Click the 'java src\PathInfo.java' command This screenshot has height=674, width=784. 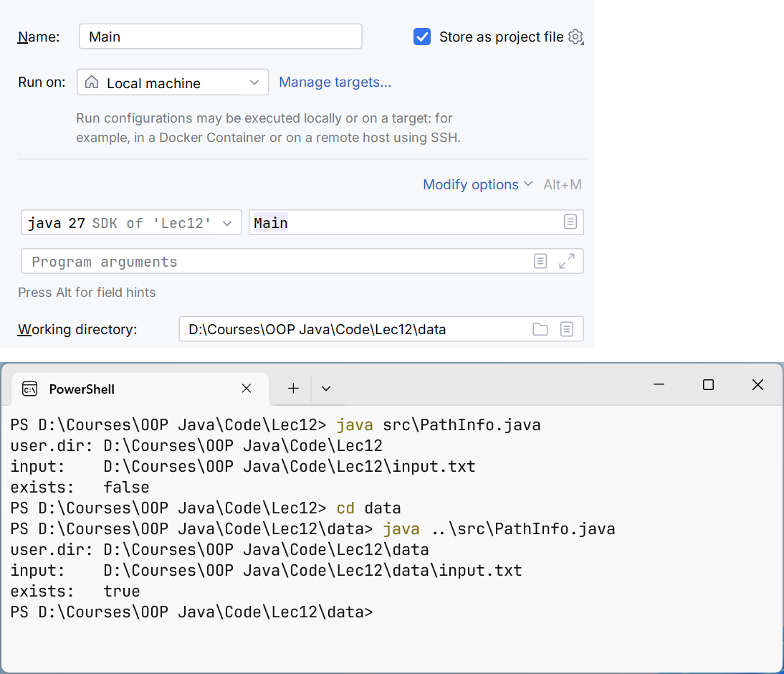point(439,424)
